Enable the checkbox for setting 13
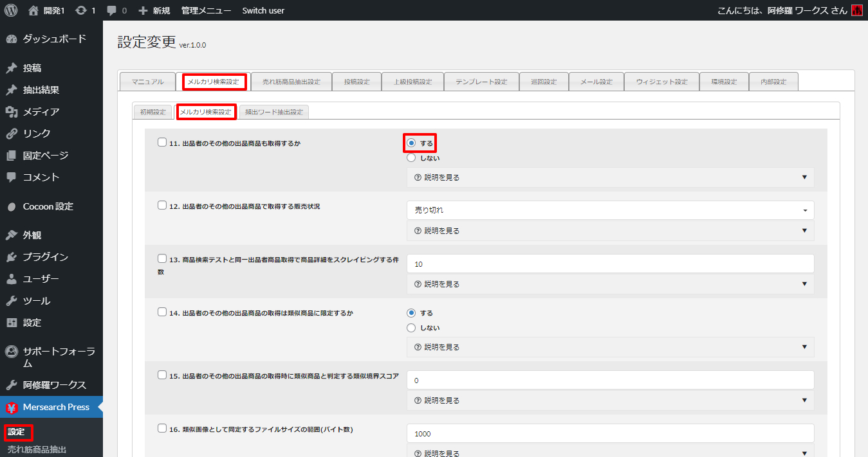The height and width of the screenshot is (457, 868). (162, 258)
